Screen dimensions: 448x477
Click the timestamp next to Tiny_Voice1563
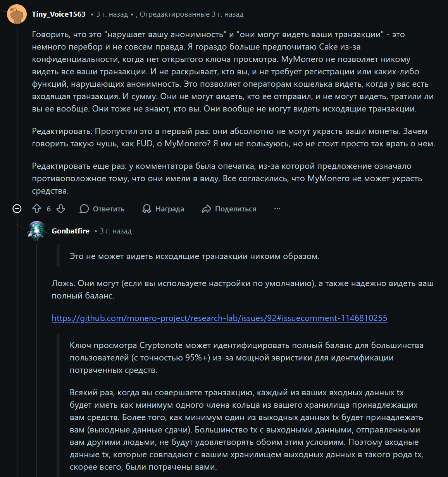point(112,14)
